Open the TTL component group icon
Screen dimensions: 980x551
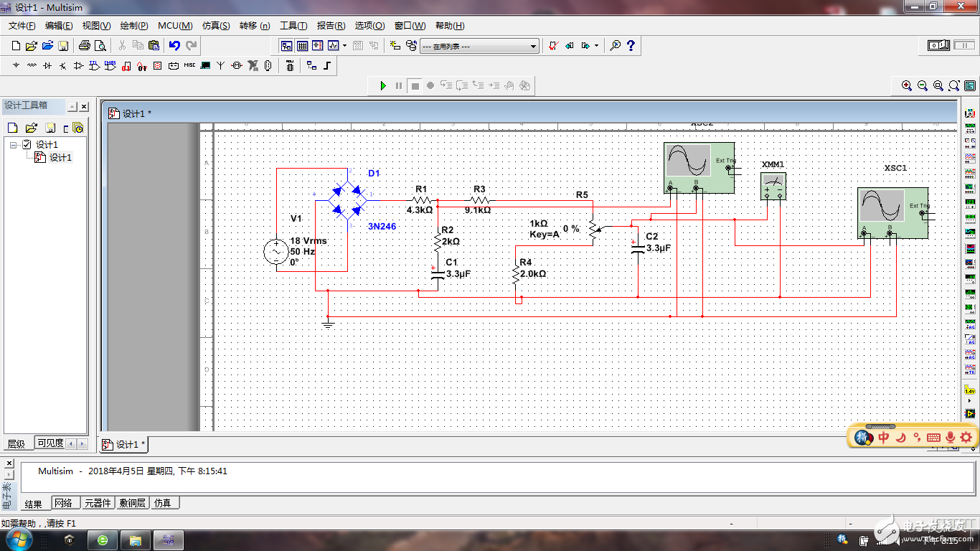tap(95, 66)
